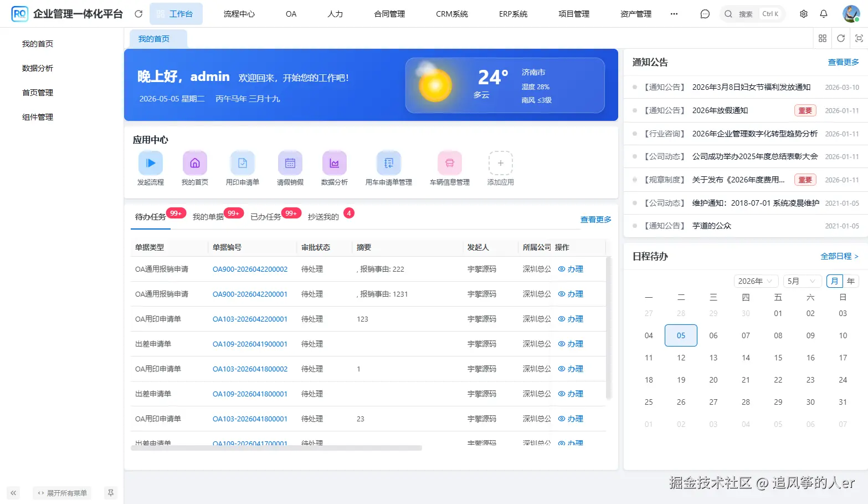Open the notification bell
Screen dimensions: 868x504
824,14
